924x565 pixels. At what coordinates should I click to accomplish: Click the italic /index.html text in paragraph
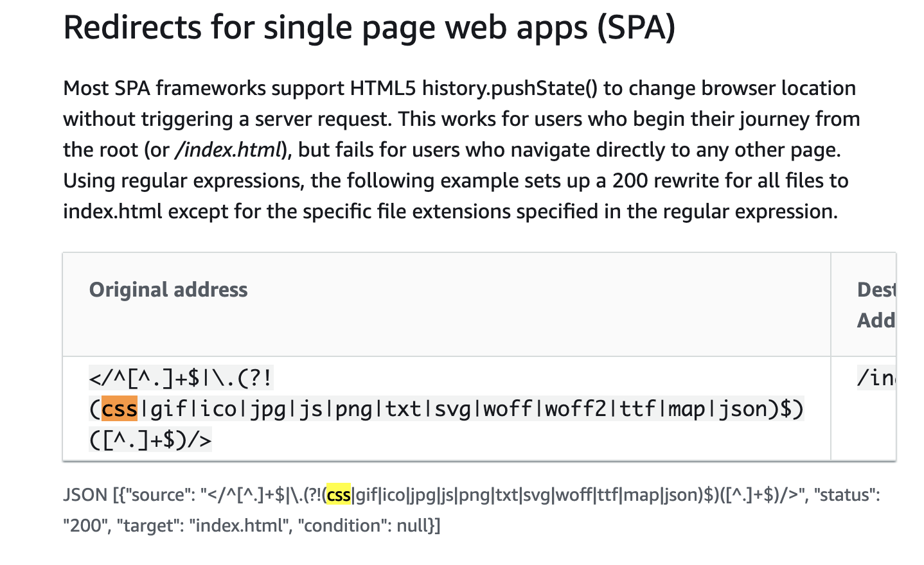click(227, 150)
